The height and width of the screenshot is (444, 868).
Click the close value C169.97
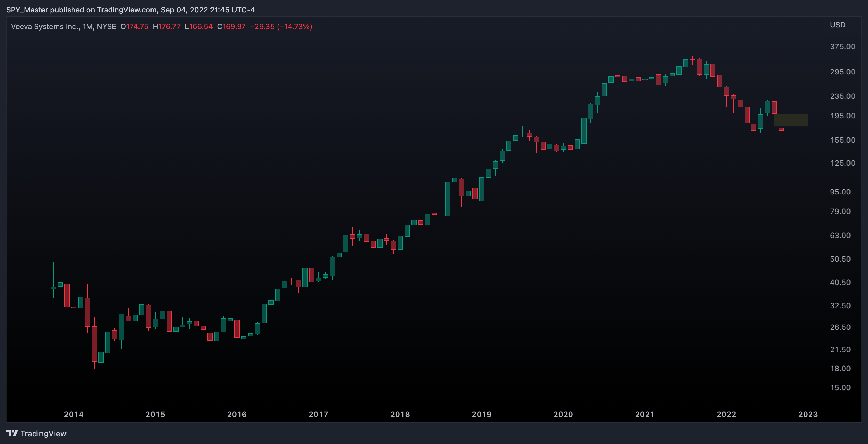click(x=231, y=27)
